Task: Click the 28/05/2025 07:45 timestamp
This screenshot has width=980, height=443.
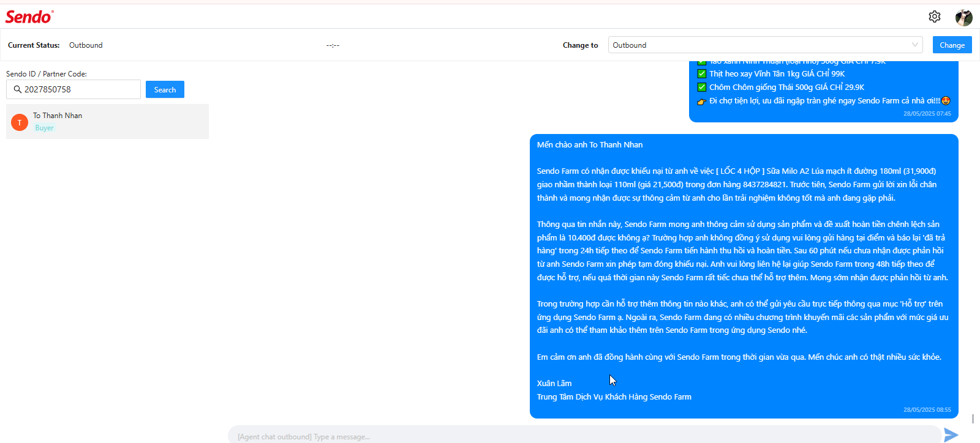Action: point(927,114)
